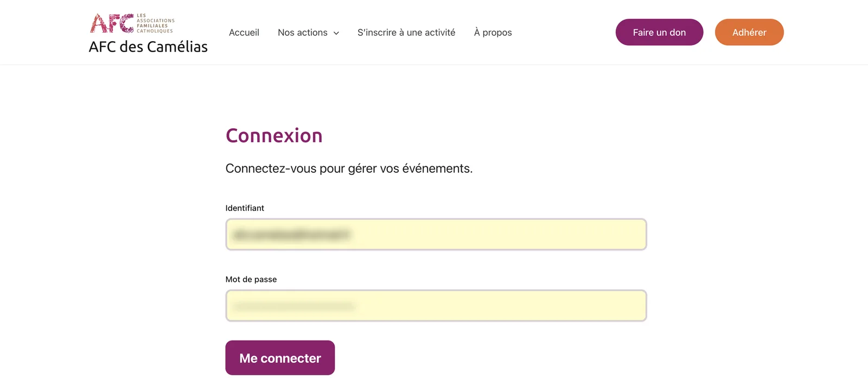This screenshot has height=378, width=868.
Task: Click the 'Connectez-vous pour gérer vos événements' text
Action: 349,168
